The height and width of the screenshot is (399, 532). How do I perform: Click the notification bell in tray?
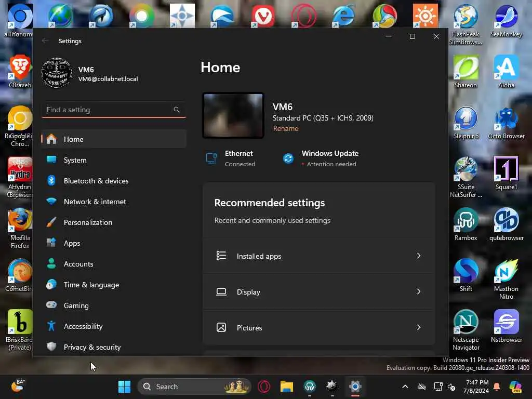pos(496,387)
